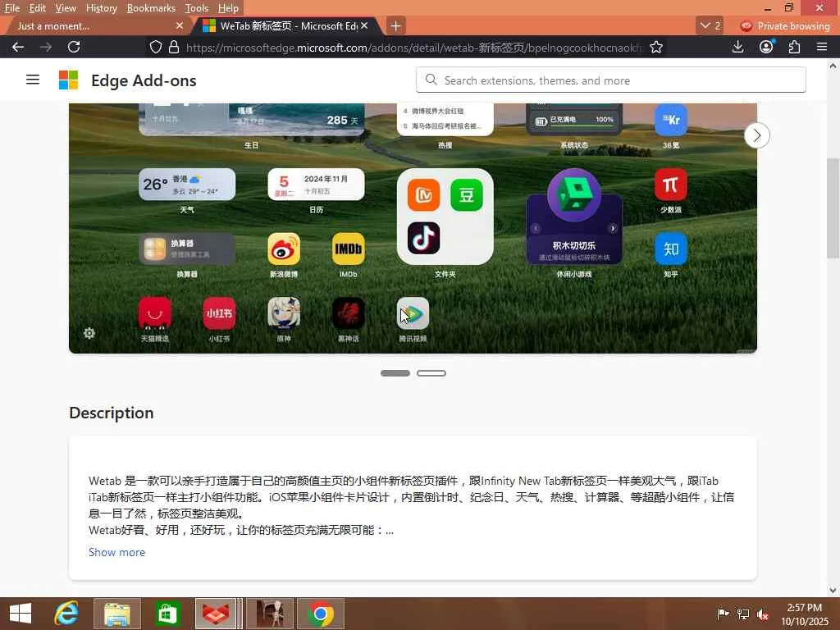
Task: Open the Firefox downloads panel
Action: pos(737,47)
